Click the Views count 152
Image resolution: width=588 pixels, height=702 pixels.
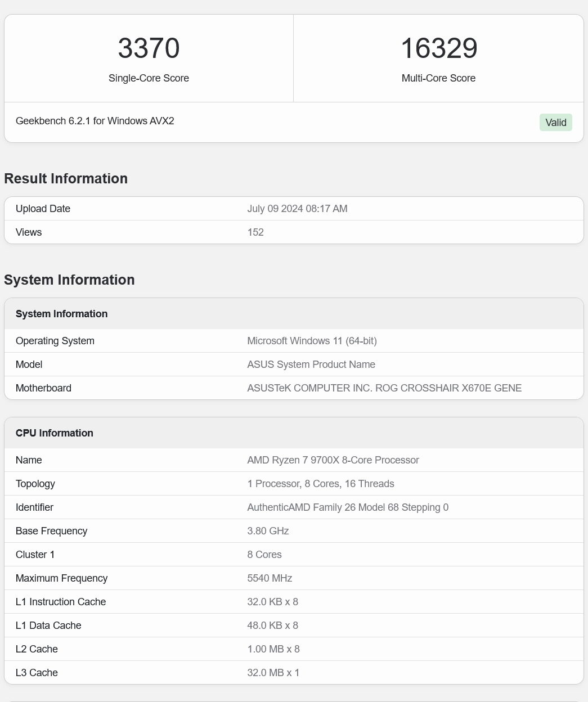point(255,232)
